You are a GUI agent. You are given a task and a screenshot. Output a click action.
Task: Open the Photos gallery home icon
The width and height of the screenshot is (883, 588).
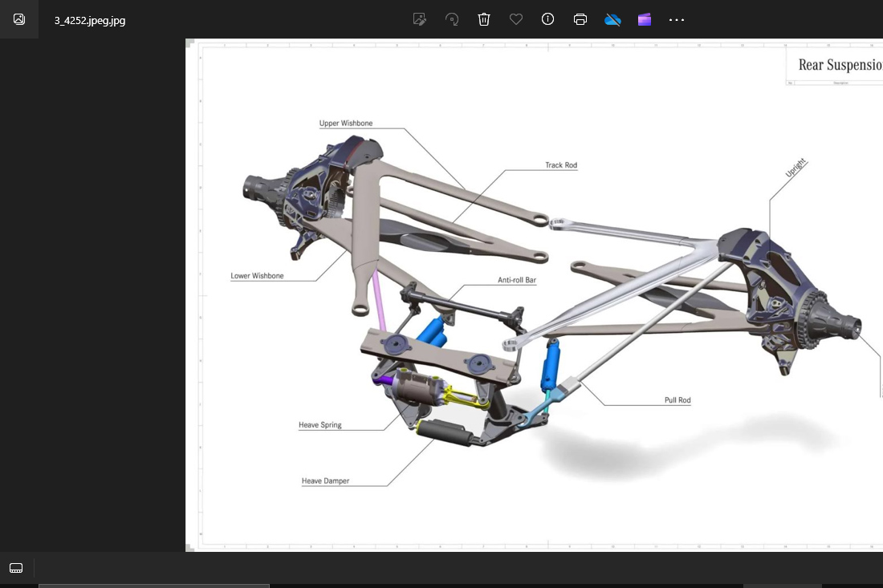(19, 19)
